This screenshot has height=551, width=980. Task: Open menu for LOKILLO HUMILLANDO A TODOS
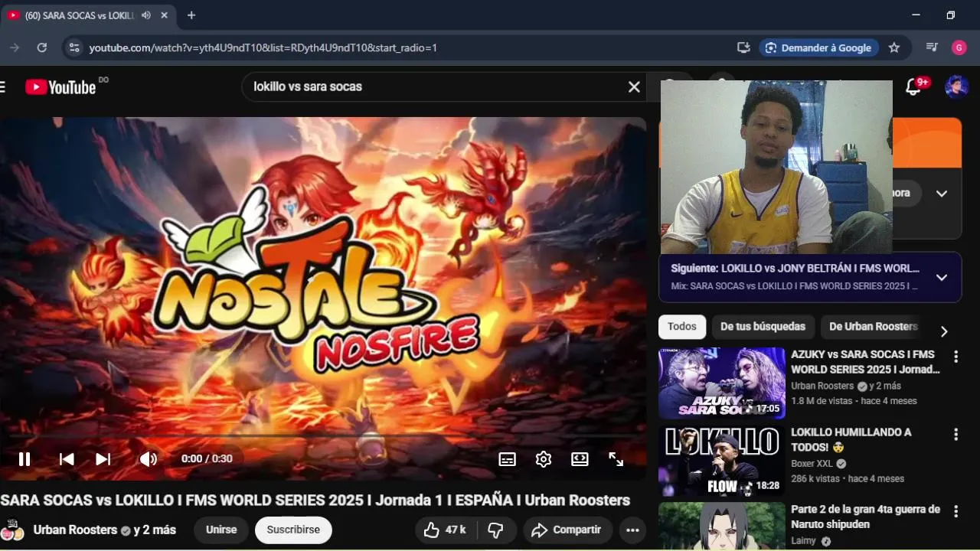955,435
